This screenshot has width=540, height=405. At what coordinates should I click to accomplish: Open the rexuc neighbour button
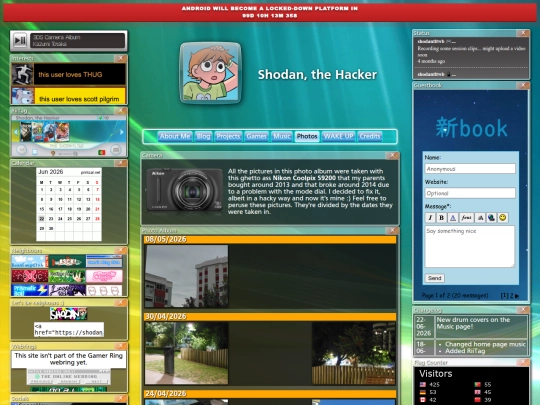[30, 276]
